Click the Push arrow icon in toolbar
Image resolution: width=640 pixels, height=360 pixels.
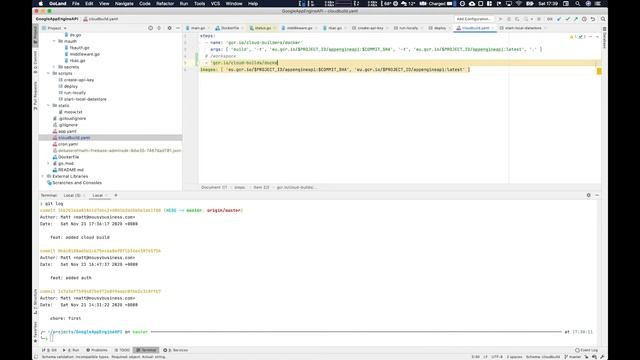(x=576, y=19)
